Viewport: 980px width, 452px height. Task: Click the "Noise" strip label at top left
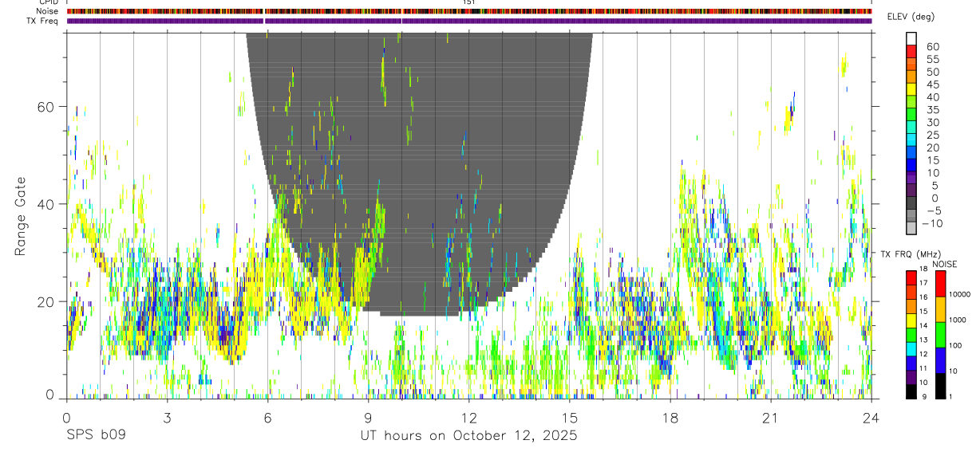click(x=48, y=11)
